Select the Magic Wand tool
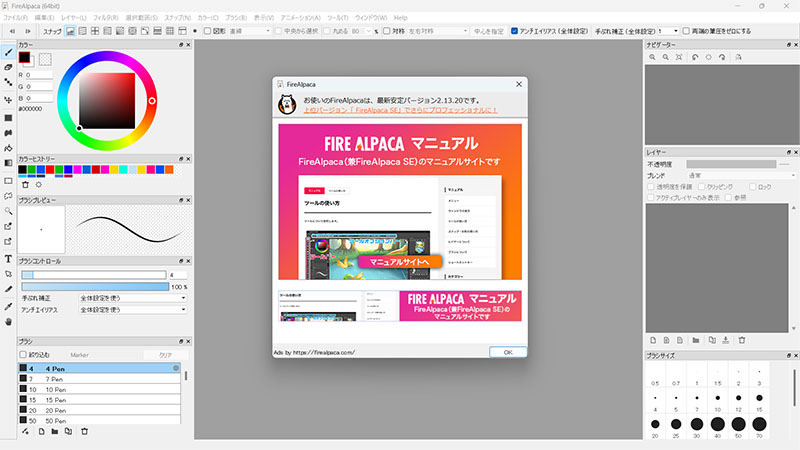 coord(8,211)
